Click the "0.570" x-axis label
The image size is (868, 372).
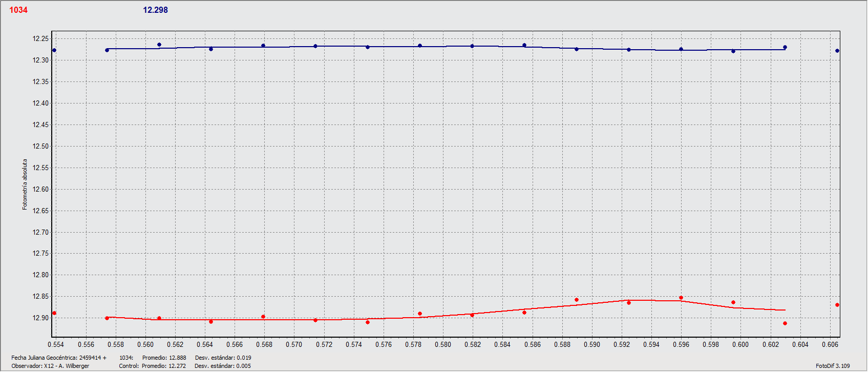tap(294, 345)
